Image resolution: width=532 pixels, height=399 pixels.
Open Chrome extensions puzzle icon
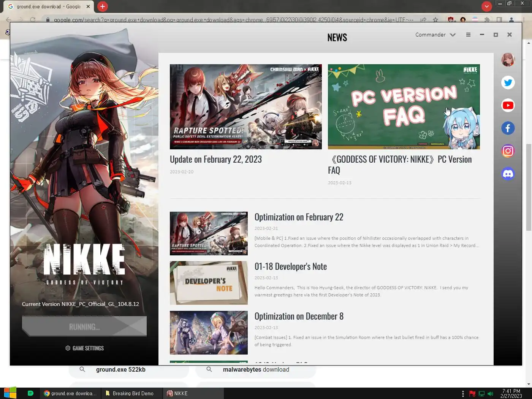(487, 19)
